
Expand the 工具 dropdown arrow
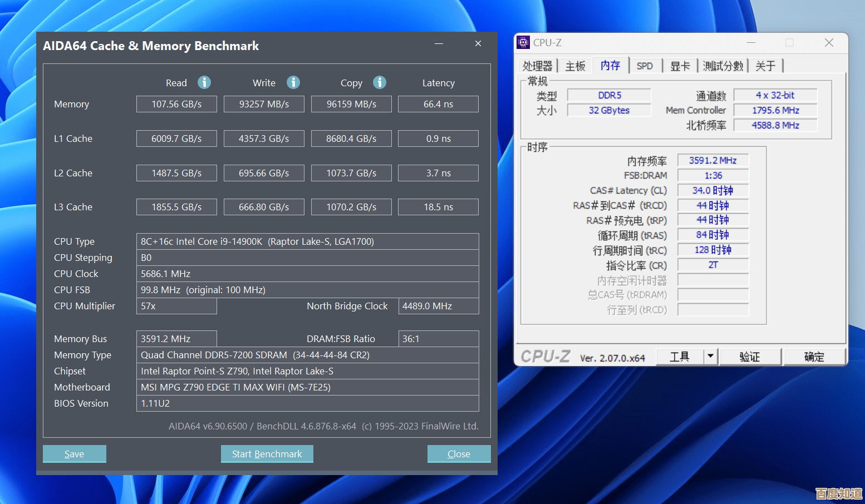pyautogui.click(x=711, y=357)
